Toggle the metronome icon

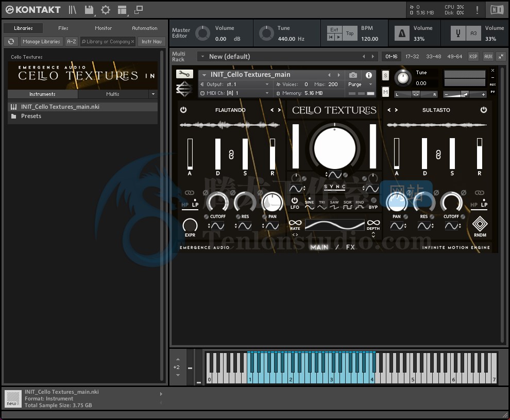(402, 33)
